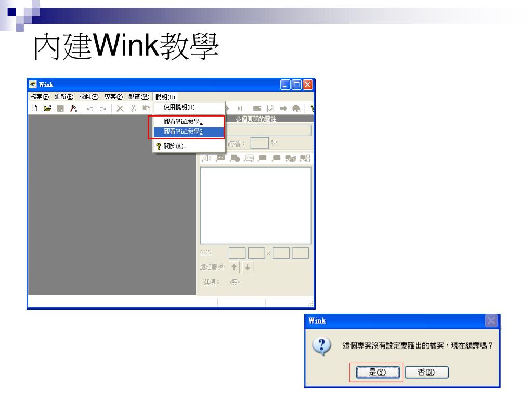
Task: Click the Delete X toolbar icon
Action: click(120, 109)
